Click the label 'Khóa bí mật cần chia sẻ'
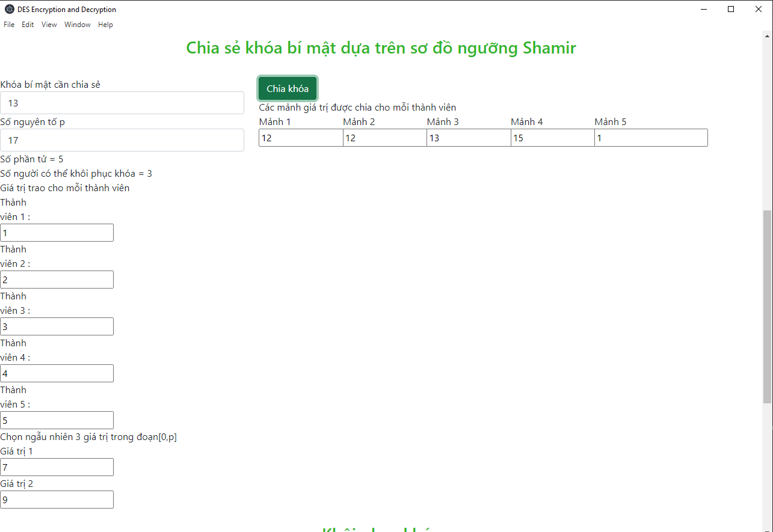 (x=51, y=84)
